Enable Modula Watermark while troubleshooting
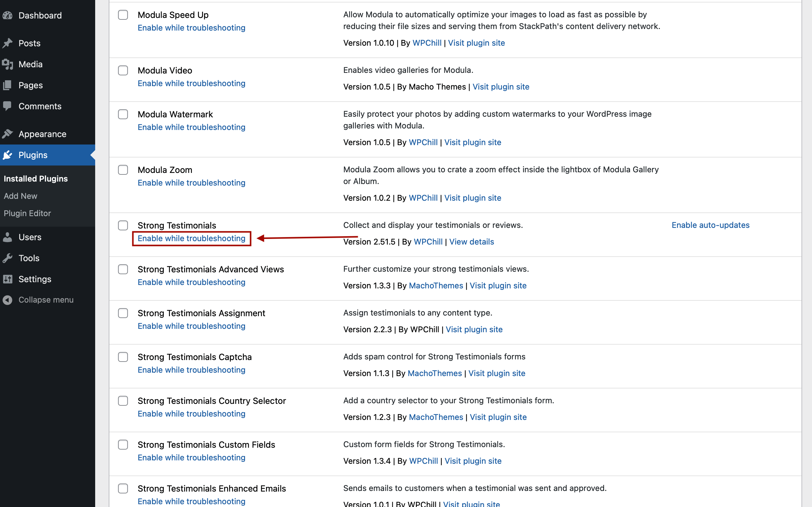Screen dimensions: 812x507 [x=191, y=128]
